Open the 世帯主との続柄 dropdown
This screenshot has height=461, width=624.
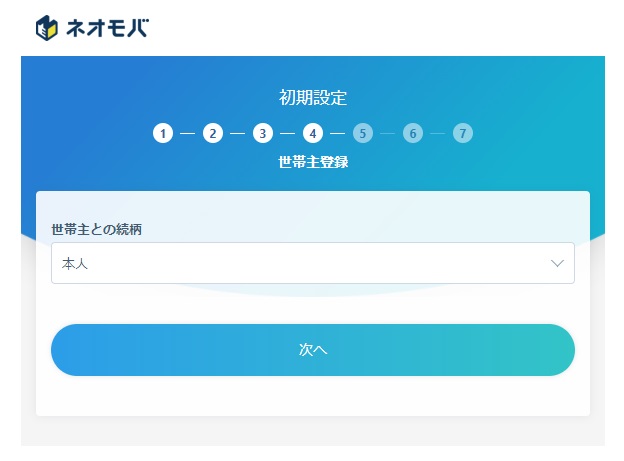tap(300, 263)
